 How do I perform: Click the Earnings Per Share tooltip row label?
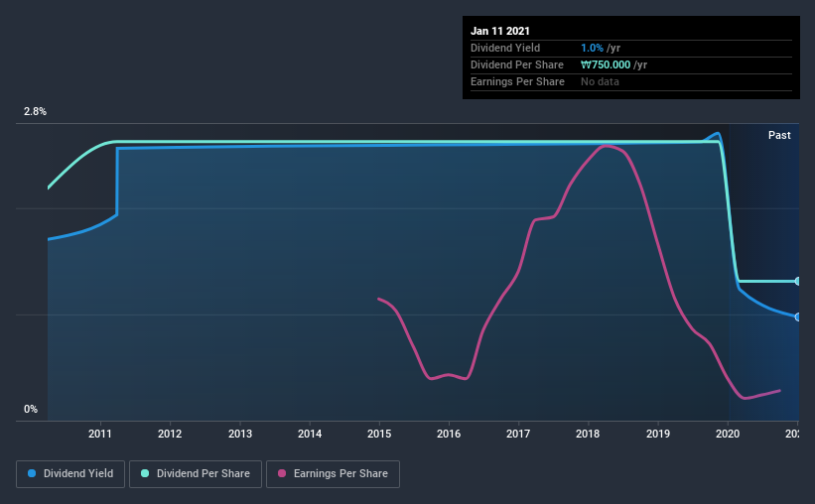click(x=518, y=81)
